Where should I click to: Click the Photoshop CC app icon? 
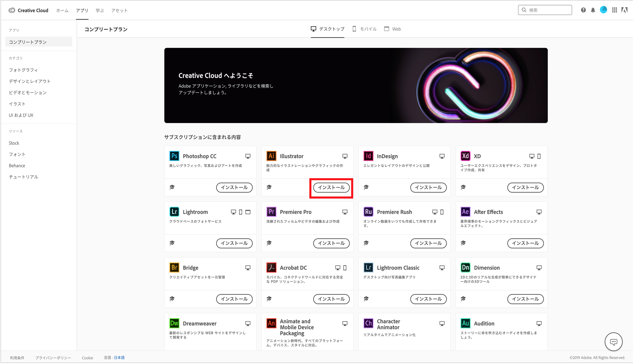pos(174,156)
